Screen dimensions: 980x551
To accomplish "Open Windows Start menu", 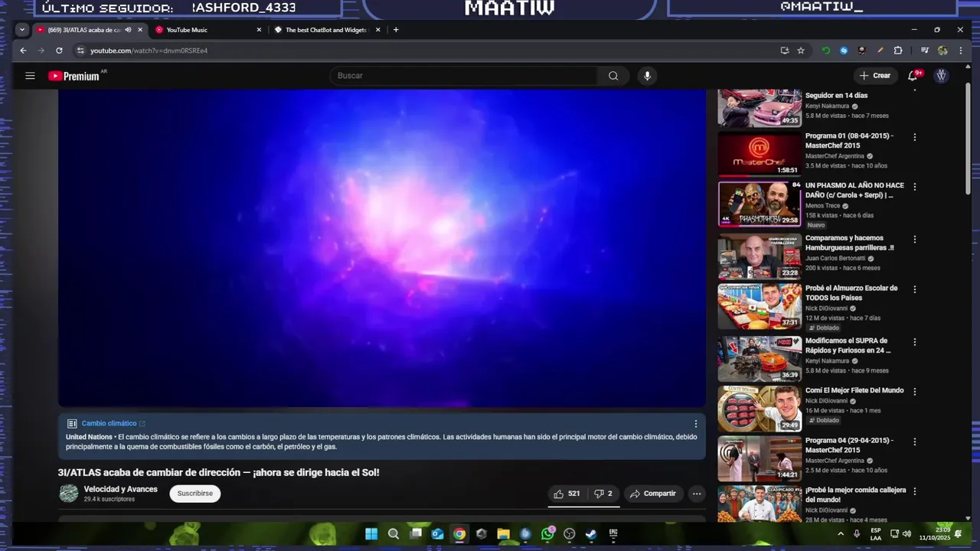I will coord(371,534).
